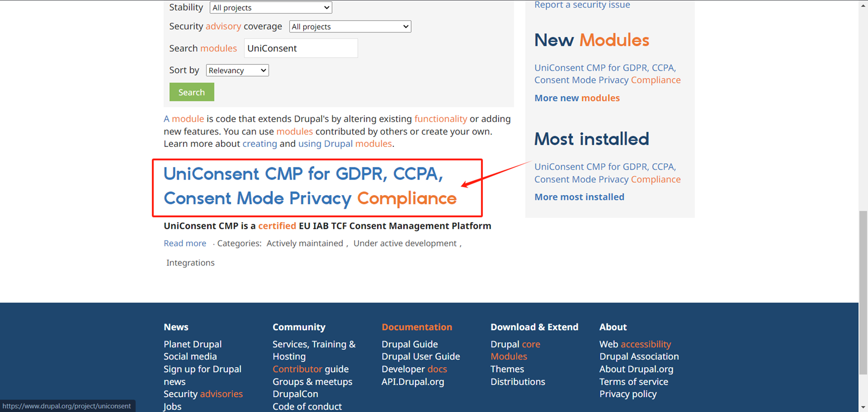Open Planet Drupal footer link
This screenshot has width=868, height=412.
[x=193, y=344]
